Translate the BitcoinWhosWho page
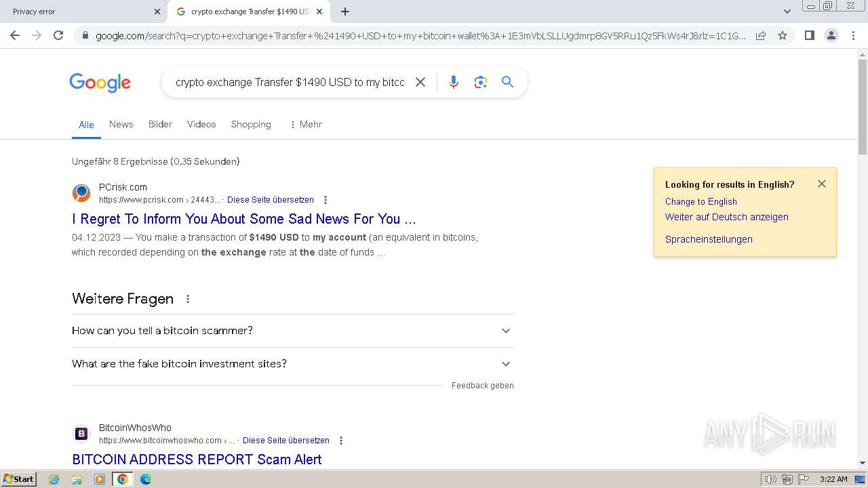Image resolution: width=868 pixels, height=488 pixels. point(286,441)
